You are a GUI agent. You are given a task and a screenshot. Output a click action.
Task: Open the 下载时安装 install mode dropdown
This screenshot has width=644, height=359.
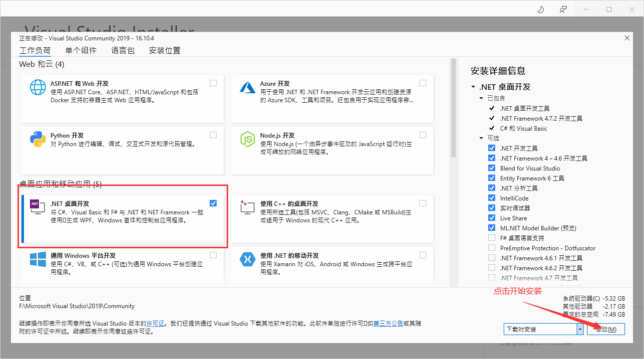(x=580, y=329)
